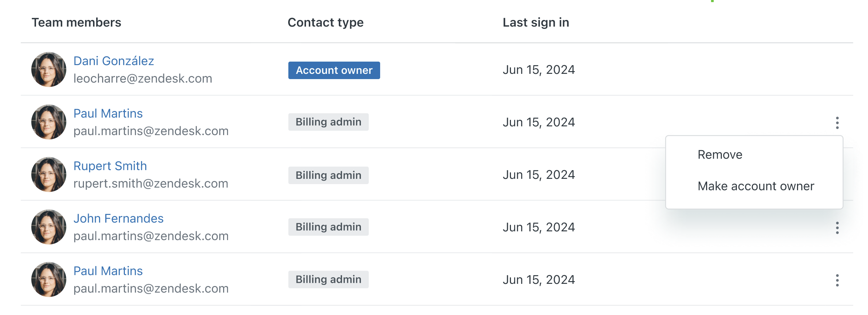Select Remove from the context menu

720,155
